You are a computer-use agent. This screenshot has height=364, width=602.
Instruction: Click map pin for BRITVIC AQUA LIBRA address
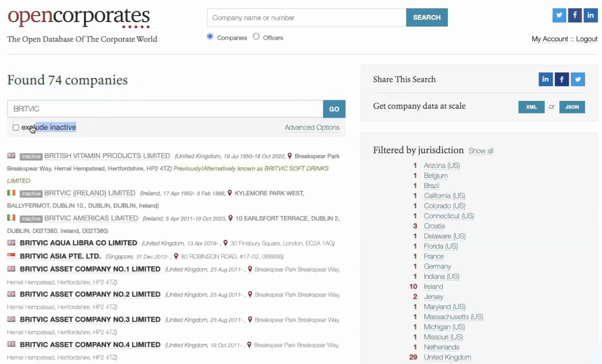(226, 243)
